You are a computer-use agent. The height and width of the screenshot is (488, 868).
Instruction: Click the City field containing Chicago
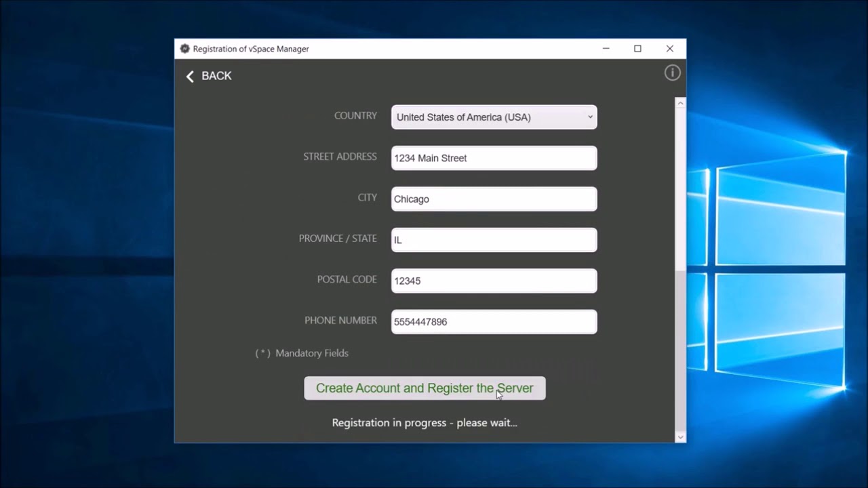pos(494,199)
